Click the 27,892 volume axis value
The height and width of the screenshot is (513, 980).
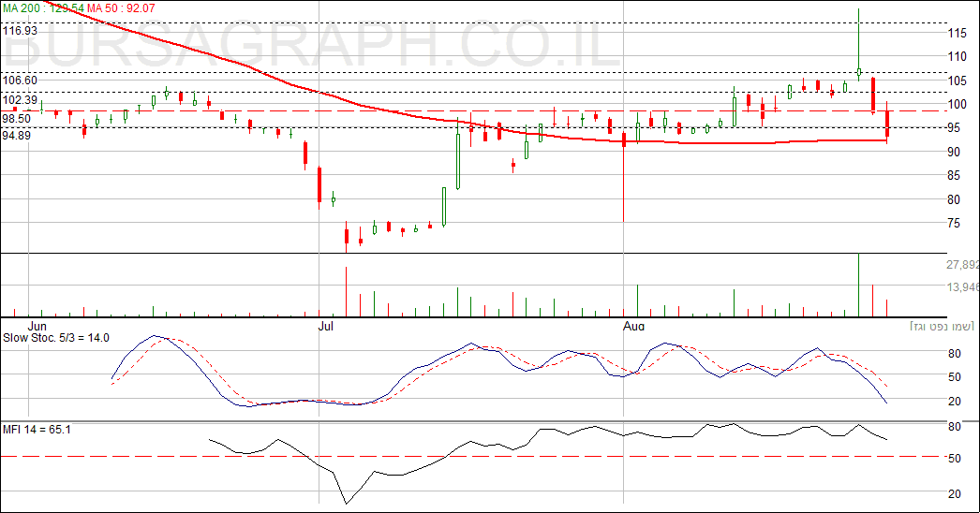[x=962, y=265]
